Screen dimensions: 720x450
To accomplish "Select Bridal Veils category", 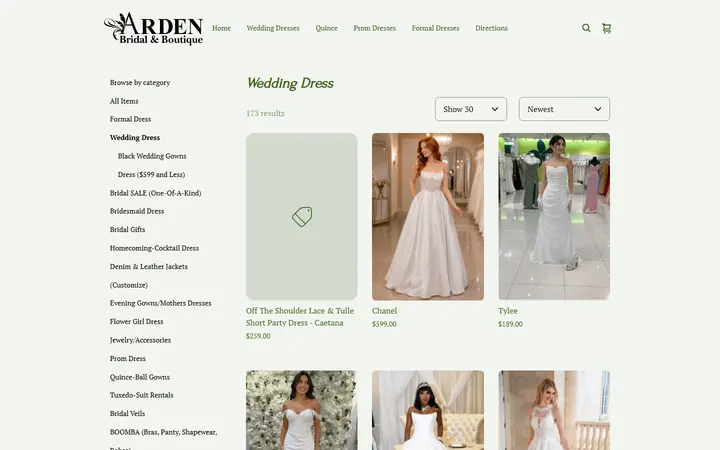I will coord(127,413).
